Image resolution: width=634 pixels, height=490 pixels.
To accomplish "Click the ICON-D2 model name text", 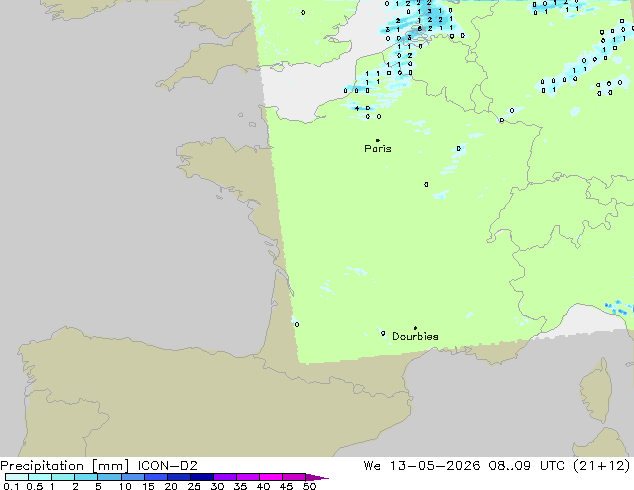I will click(167, 466).
